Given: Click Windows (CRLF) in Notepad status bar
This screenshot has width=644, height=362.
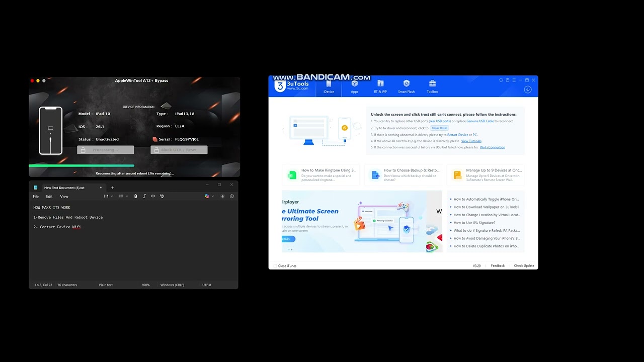Looking at the screenshot, I should pyautogui.click(x=172, y=285).
